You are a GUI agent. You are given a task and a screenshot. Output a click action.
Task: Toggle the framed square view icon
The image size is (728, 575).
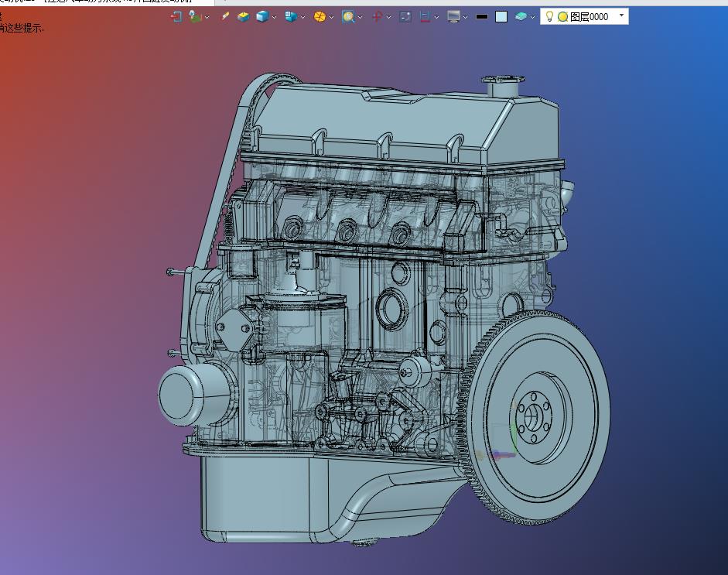coord(405,16)
